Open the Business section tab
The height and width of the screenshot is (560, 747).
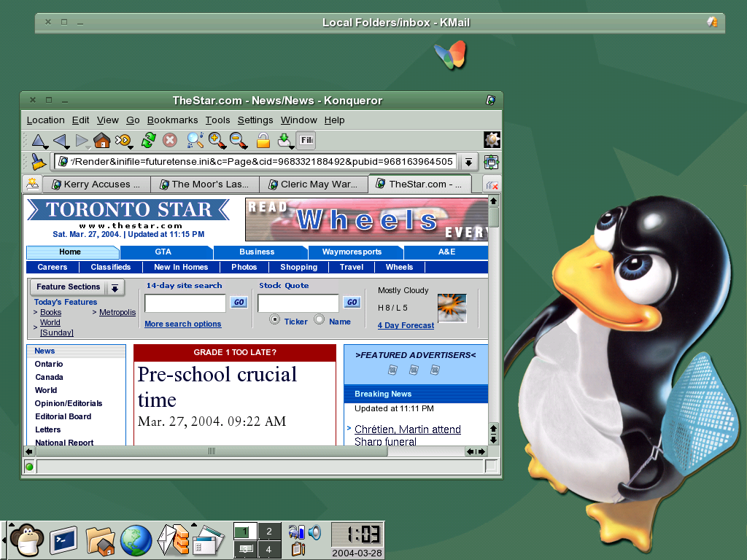[x=257, y=252]
